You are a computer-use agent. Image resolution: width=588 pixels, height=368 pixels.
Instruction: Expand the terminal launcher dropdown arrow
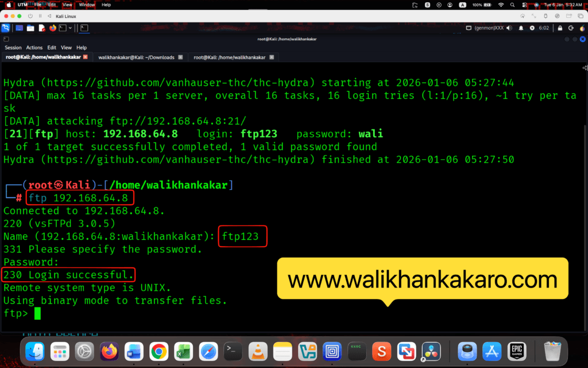click(x=71, y=28)
